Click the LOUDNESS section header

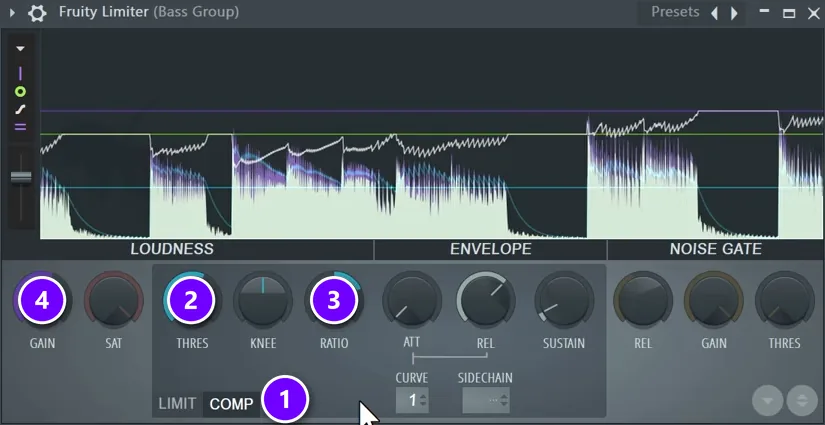coord(172,249)
